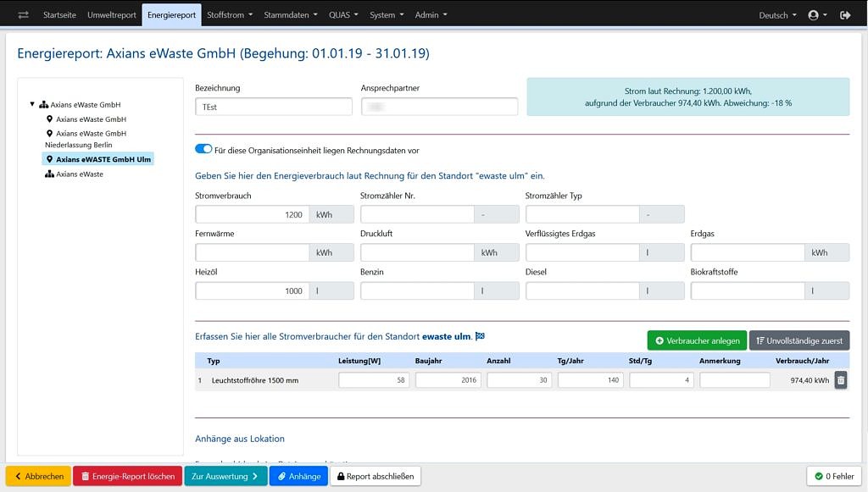This screenshot has height=492, width=868.
Task: Click the Leistung field showing 58
Action: pos(374,380)
